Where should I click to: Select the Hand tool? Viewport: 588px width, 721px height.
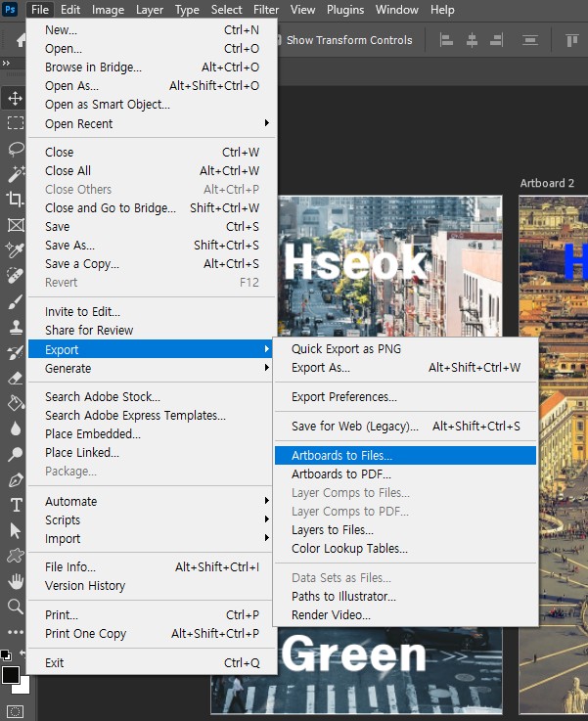pos(16,581)
